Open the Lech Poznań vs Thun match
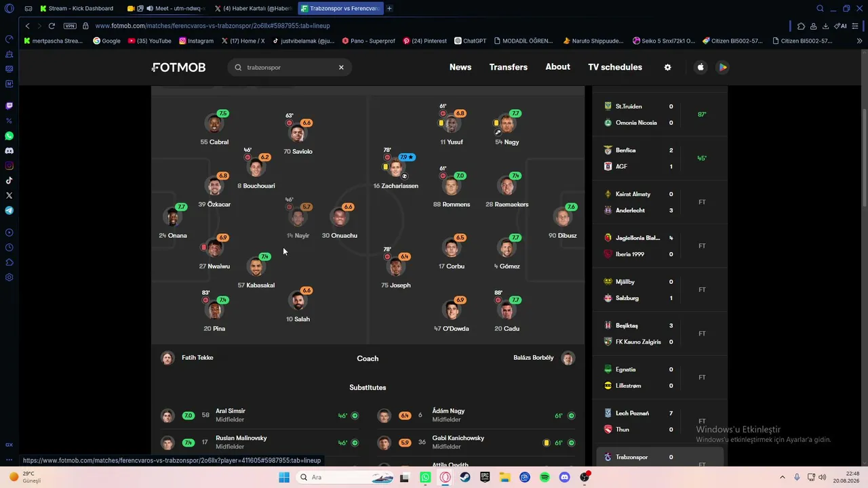This screenshot has height=488, width=868. 661,421
